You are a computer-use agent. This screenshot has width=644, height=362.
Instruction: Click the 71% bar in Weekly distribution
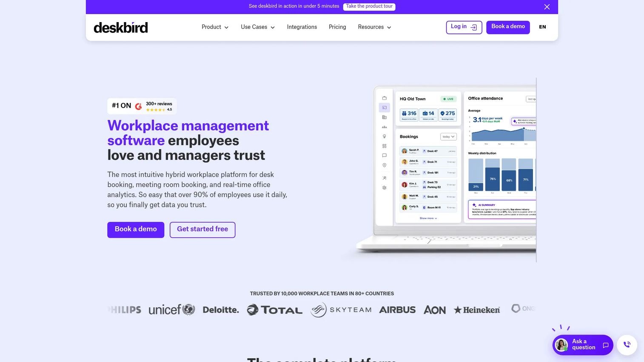point(526,180)
